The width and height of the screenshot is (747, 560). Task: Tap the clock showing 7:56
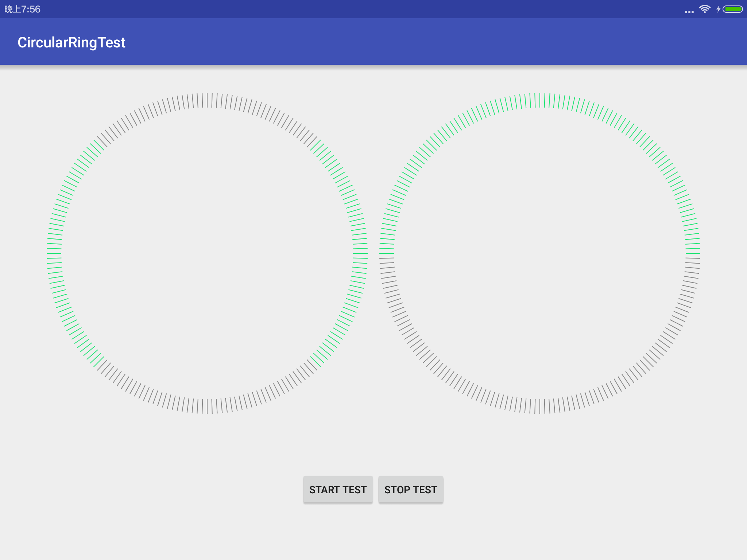click(23, 9)
